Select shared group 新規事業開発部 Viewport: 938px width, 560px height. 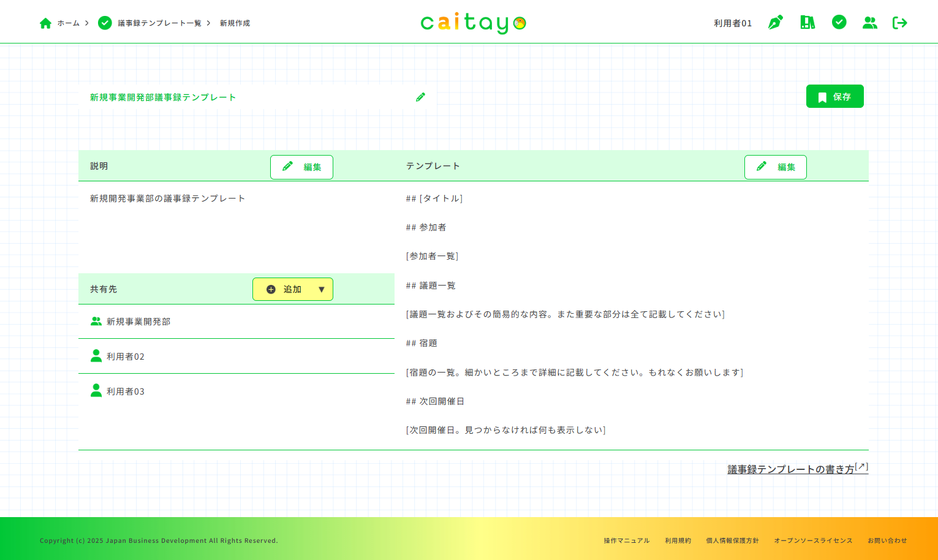(x=138, y=322)
